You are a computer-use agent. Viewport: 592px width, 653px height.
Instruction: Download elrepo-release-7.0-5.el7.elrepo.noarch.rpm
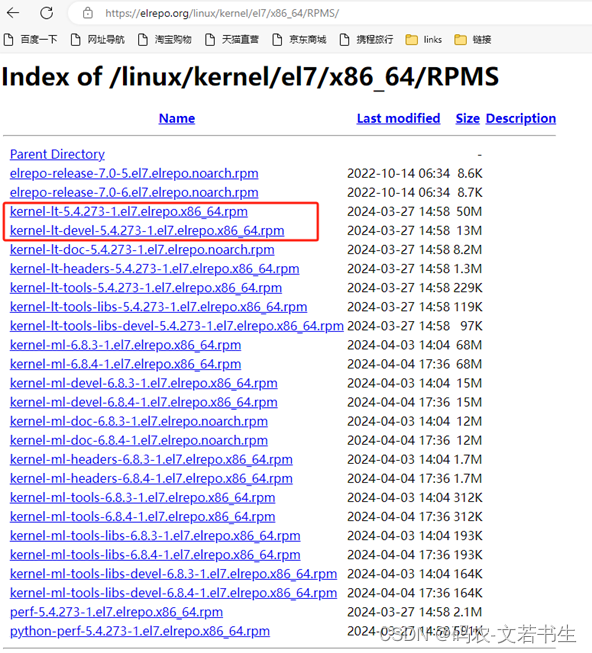tap(134, 173)
